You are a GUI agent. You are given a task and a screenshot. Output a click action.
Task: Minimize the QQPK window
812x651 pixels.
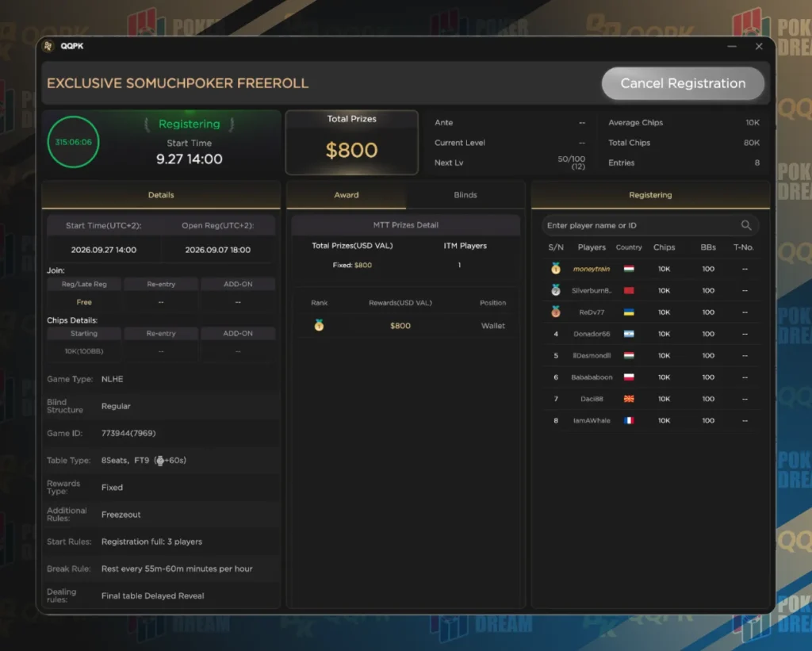[x=732, y=46]
